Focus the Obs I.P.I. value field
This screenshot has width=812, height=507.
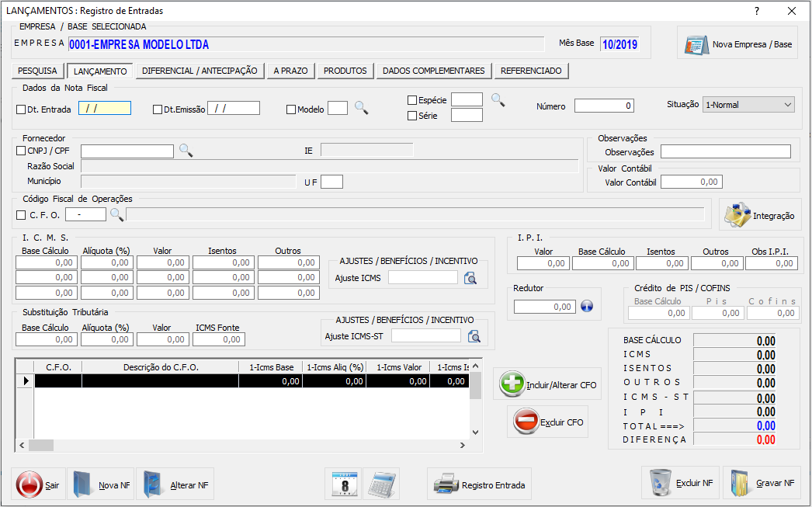pos(771,263)
